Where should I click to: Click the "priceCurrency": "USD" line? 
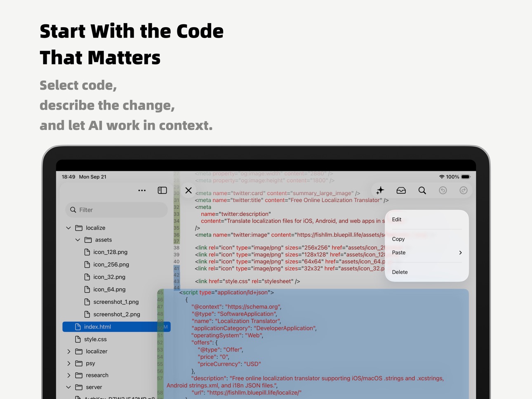(229, 364)
